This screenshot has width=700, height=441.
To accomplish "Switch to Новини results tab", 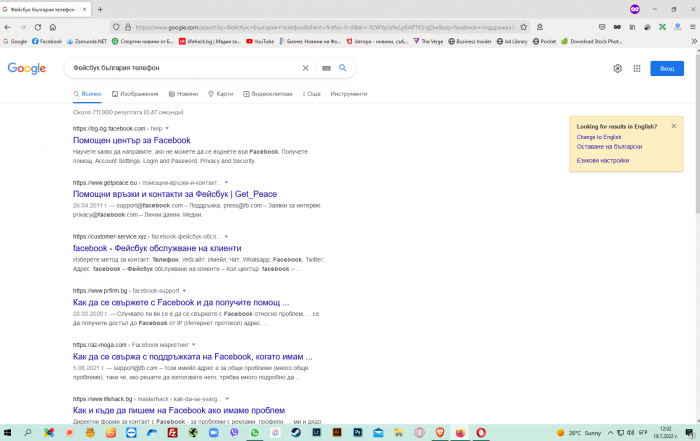I will [183, 94].
